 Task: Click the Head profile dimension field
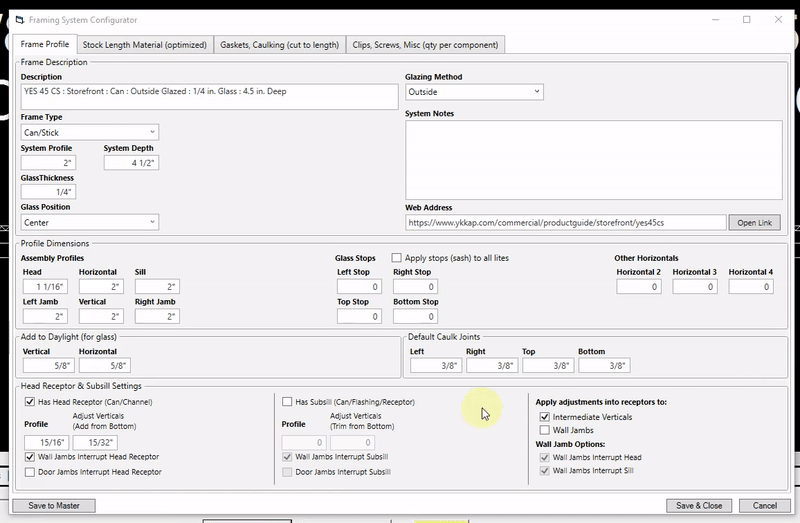(x=45, y=287)
